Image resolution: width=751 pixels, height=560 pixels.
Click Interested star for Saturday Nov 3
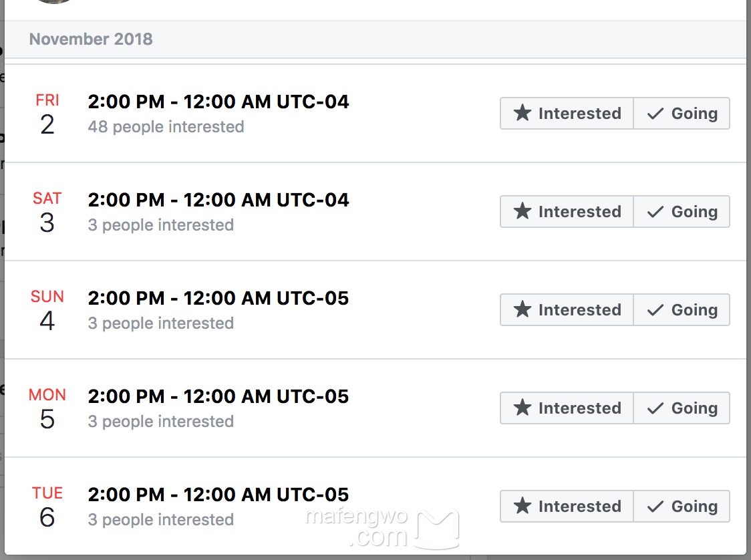567,212
